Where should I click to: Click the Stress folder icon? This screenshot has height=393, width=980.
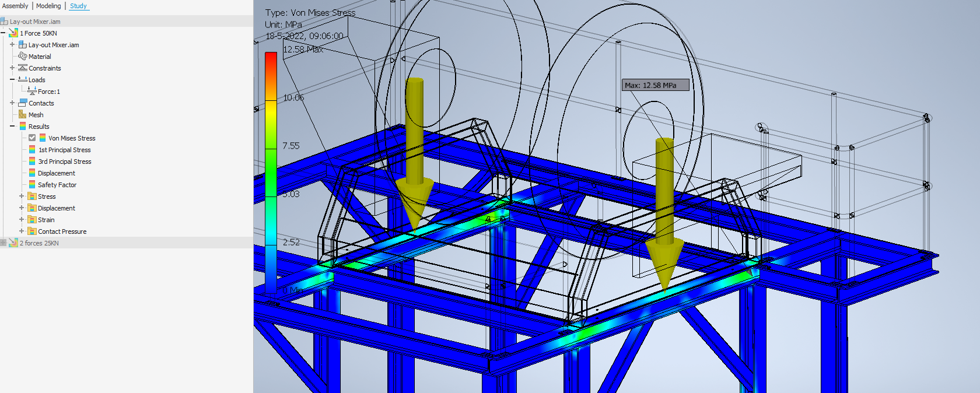click(32, 196)
